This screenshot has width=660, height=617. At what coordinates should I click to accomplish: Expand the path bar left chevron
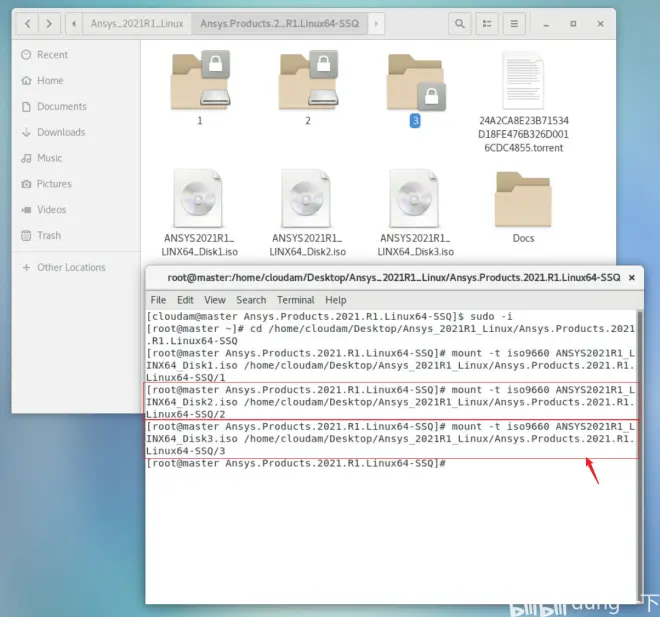point(74,24)
